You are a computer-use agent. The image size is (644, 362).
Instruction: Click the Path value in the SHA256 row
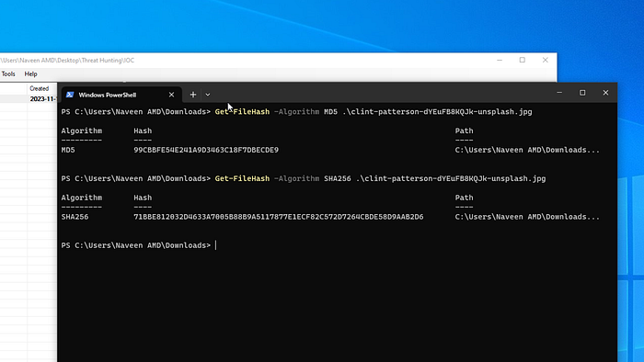point(527,217)
